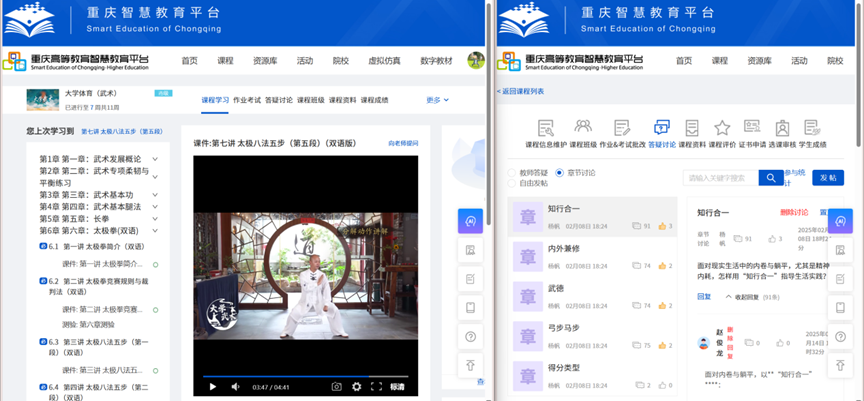This screenshot has height=401, width=864.
Task: Enter video fullscreen mode
Action: [376, 387]
